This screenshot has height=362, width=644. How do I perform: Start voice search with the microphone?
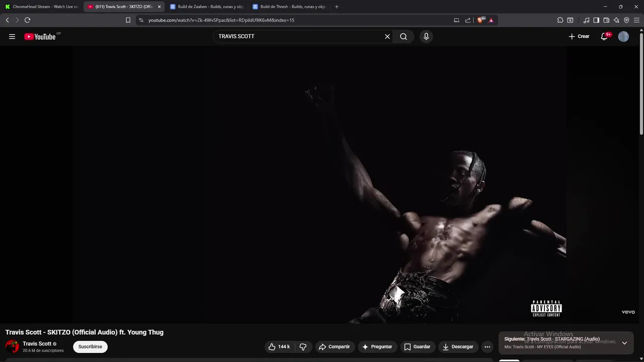pos(426,36)
